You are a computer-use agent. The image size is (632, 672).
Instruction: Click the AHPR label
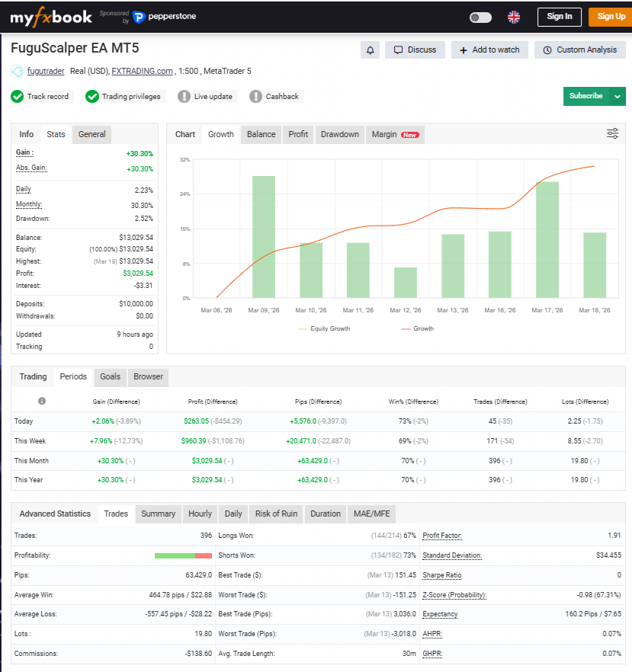[432, 634]
